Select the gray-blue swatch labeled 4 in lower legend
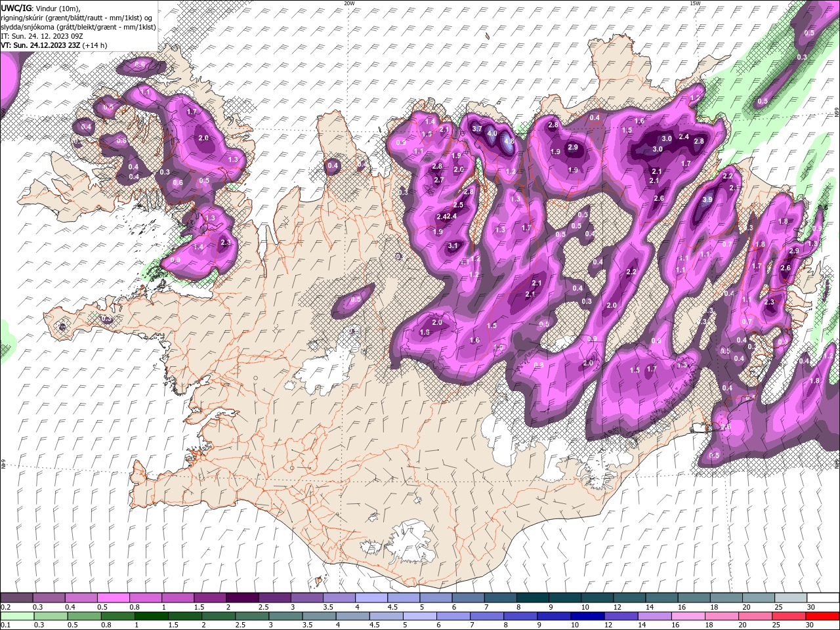This screenshot has width=840, height=630. point(352,616)
